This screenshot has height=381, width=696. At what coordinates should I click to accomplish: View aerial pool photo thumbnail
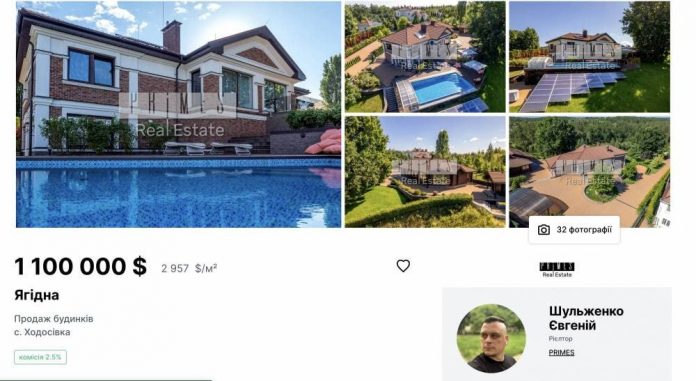tap(425, 57)
